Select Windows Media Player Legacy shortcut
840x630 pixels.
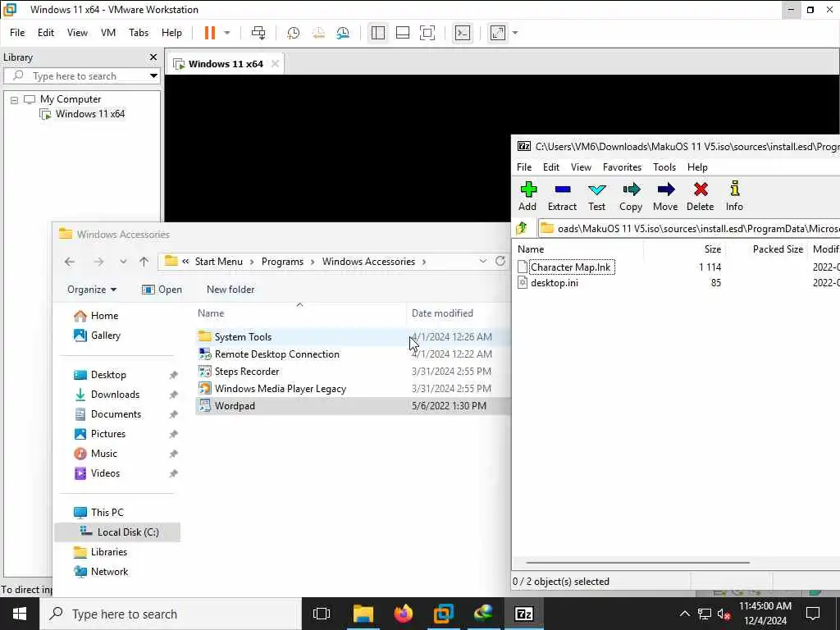281,388
